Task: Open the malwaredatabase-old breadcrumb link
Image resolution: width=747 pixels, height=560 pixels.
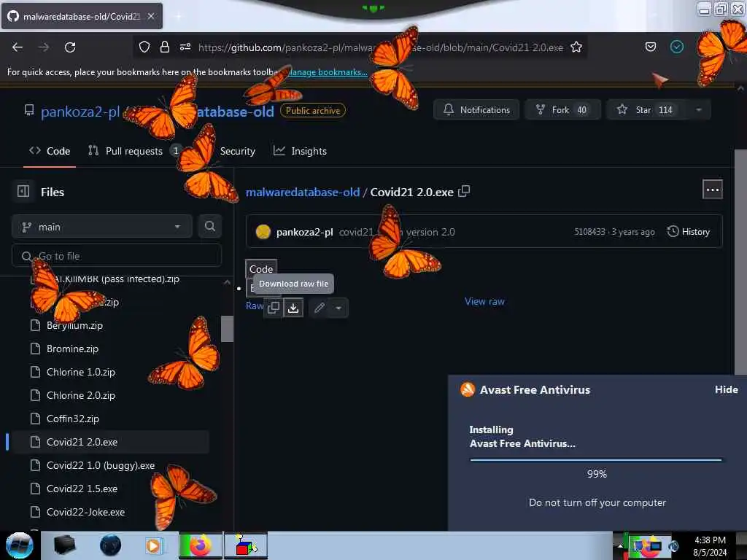Action: (303, 192)
